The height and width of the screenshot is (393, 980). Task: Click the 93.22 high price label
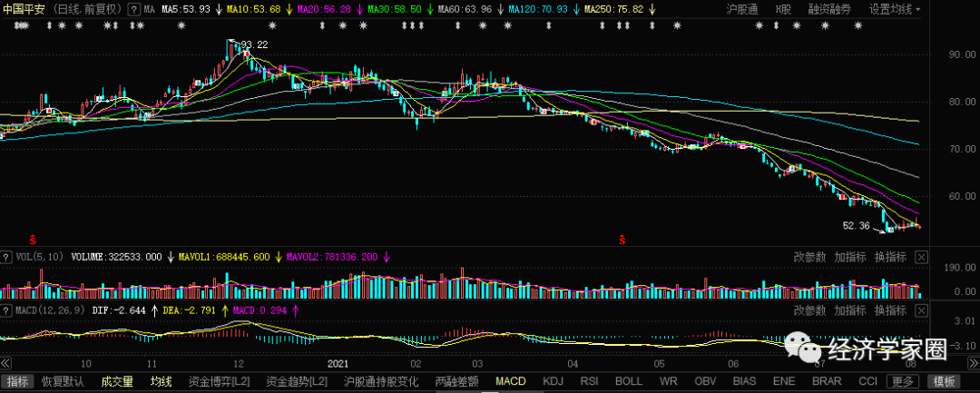coord(255,44)
